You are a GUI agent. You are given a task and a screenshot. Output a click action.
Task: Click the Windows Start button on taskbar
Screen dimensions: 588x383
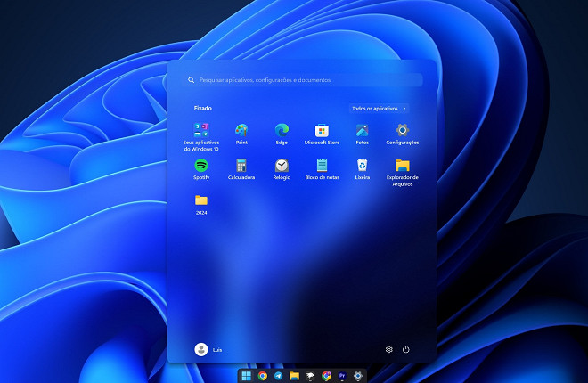pos(247,376)
